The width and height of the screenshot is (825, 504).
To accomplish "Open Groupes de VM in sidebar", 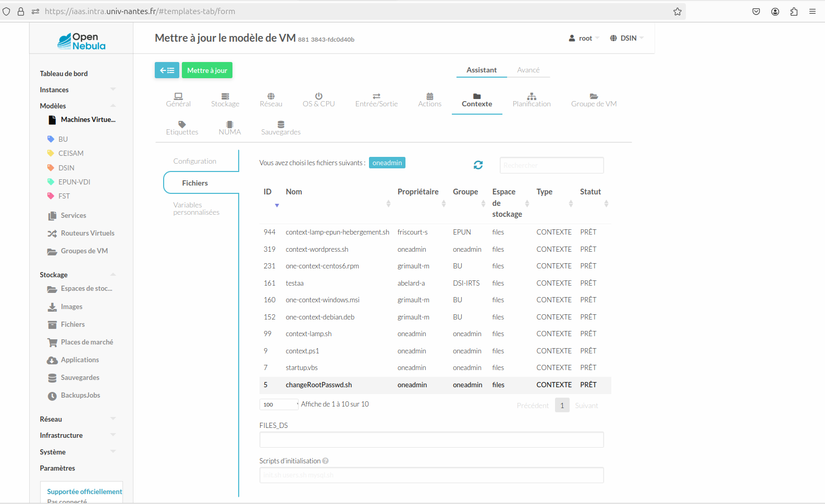I will [x=78, y=251].
